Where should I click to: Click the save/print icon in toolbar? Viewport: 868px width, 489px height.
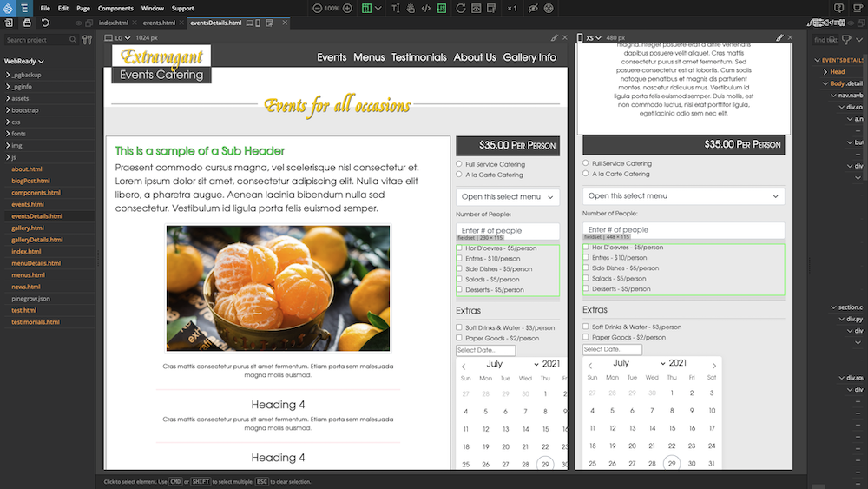[27, 23]
